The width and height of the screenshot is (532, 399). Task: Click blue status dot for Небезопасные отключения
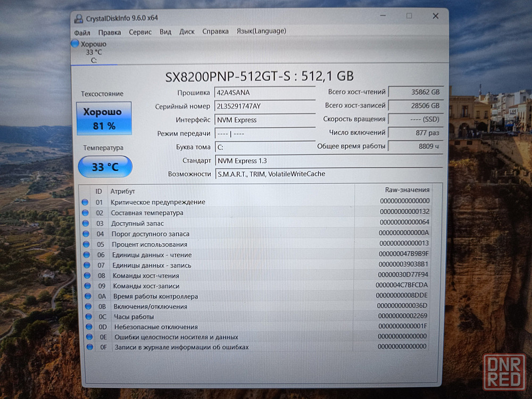click(x=89, y=327)
